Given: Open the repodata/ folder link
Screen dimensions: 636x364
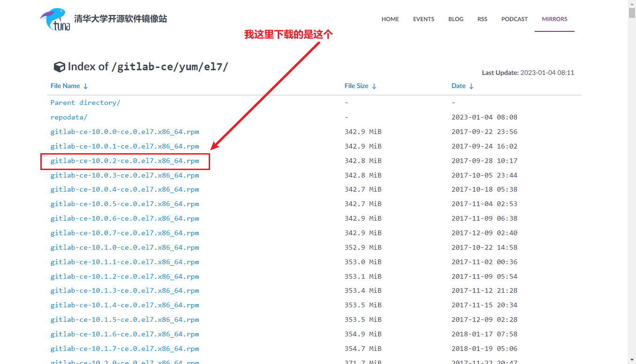Looking at the screenshot, I should coord(69,117).
